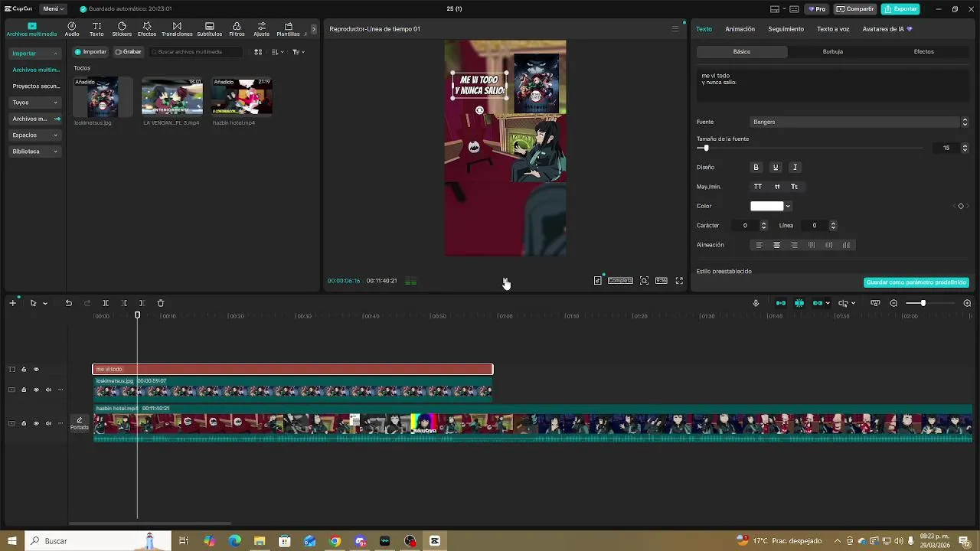Viewport: 980px width, 551px height.
Task: Switch to the Texto a voz tab
Action: pos(833,29)
